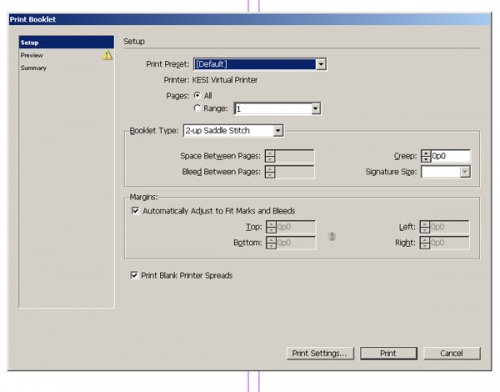
Task: Click the Left margin stepper
Action: [425, 227]
